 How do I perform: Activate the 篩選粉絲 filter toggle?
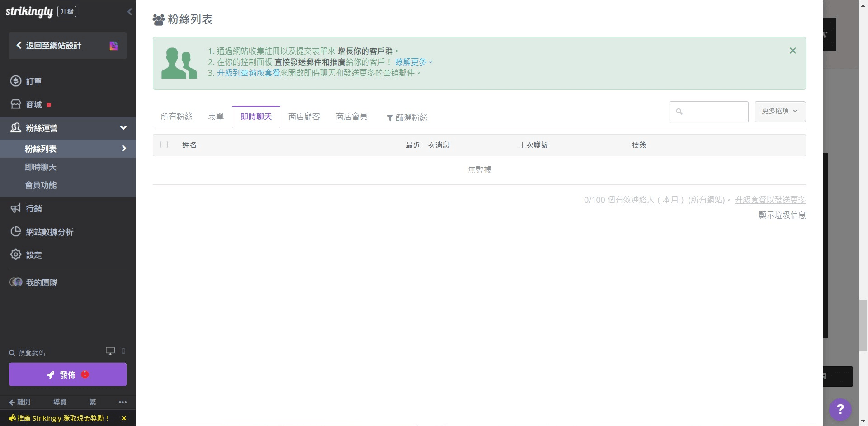click(x=406, y=117)
